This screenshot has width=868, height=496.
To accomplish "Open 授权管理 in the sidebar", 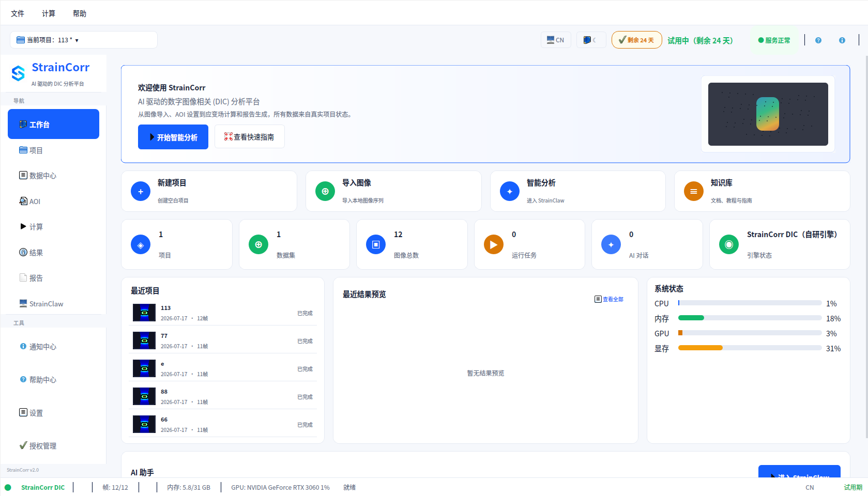I will (x=53, y=446).
